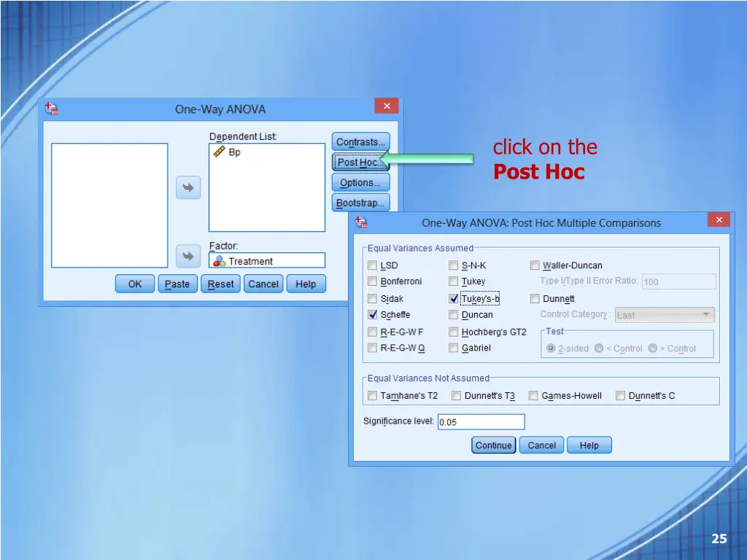Select the 2-sided test radio button
The image size is (747, 560).
[x=551, y=348]
